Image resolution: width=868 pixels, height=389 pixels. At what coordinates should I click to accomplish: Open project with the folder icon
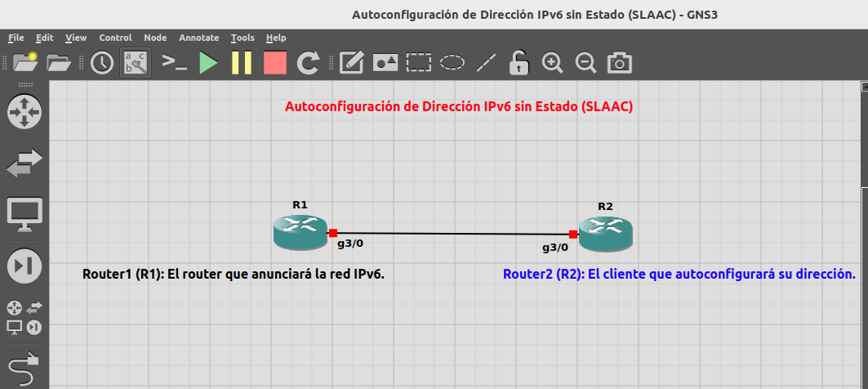point(59,62)
